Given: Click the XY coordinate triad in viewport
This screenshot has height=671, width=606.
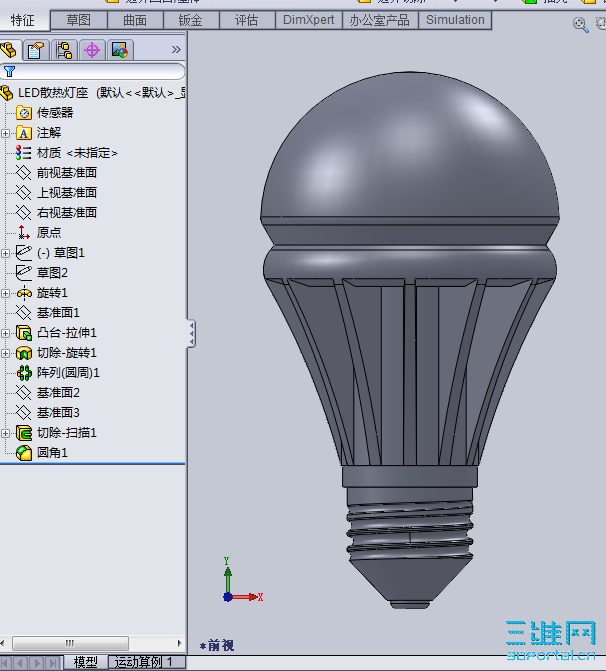Looking at the screenshot, I should click(x=242, y=581).
